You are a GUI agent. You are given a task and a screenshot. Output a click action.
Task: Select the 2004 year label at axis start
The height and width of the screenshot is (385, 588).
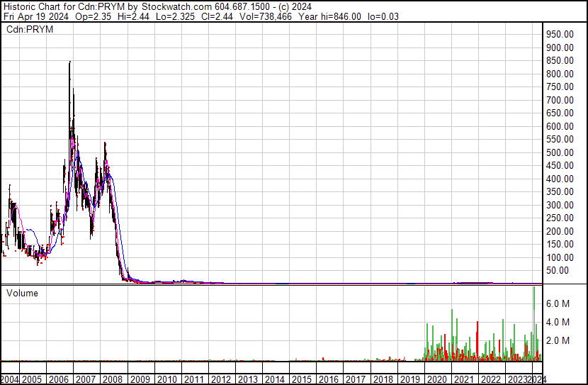[10, 379]
